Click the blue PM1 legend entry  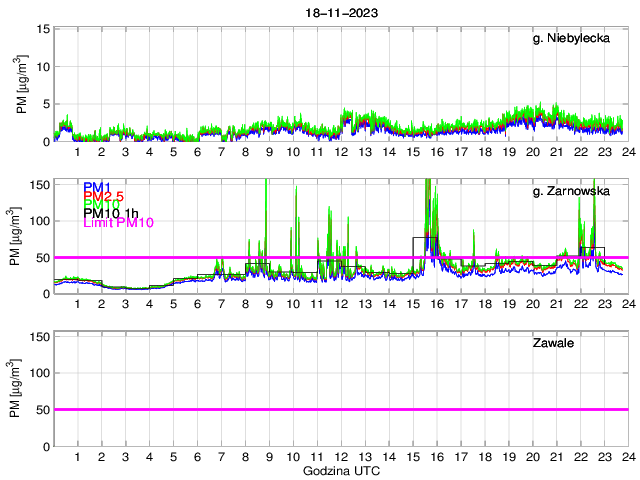97,187
